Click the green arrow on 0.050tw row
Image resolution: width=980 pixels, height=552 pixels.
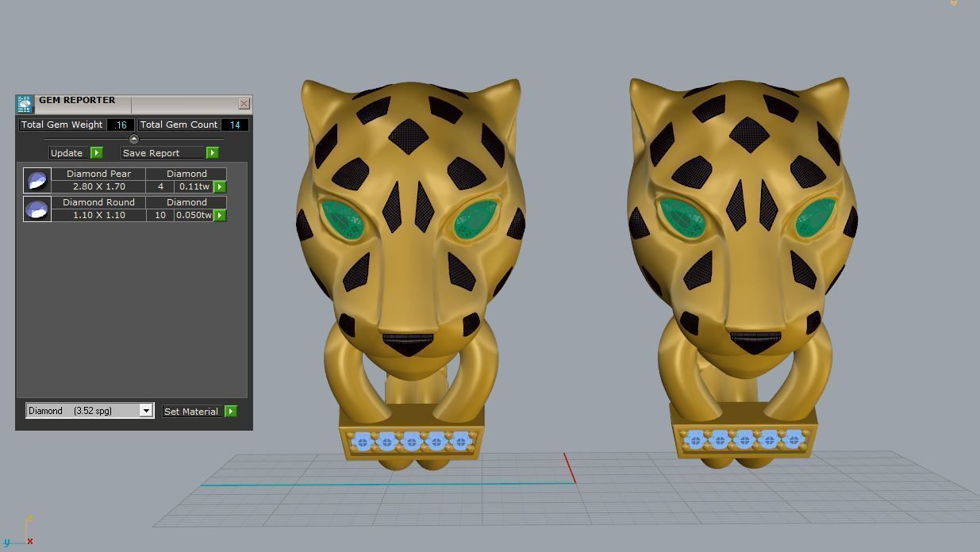point(220,215)
